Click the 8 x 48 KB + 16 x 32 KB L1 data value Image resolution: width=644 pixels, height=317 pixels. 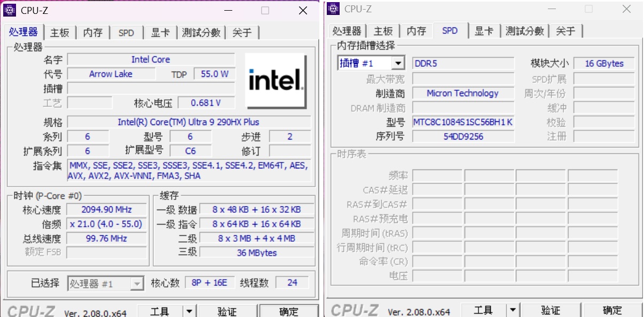257,210
